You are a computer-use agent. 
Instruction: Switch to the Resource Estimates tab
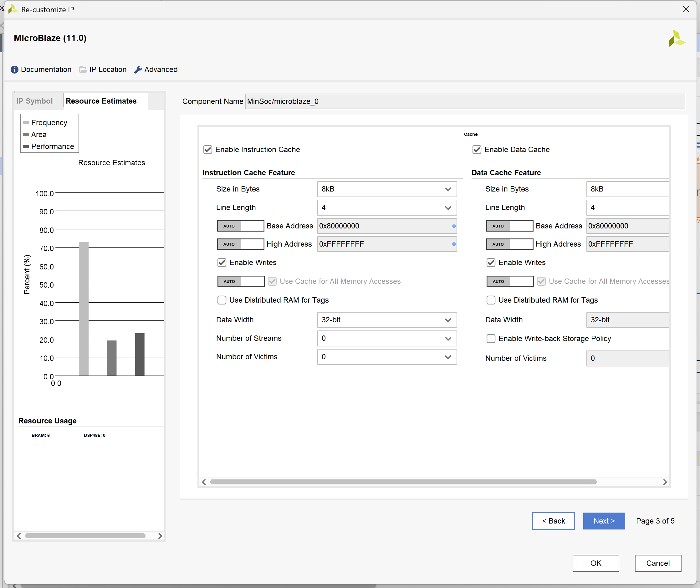[x=101, y=101]
